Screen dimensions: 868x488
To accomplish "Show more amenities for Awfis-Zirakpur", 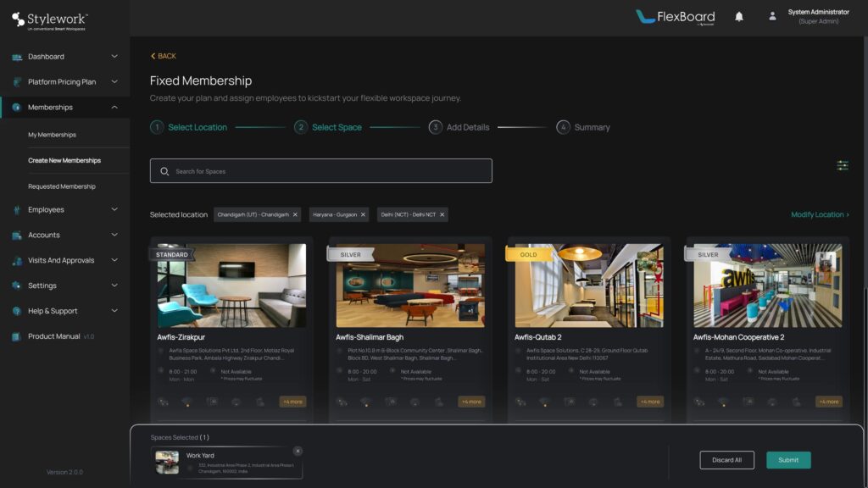I will pos(292,402).
